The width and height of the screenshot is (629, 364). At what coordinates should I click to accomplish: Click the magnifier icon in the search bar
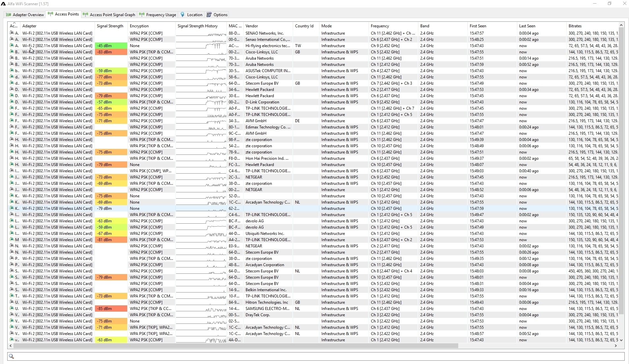click(x=11, y=356)
